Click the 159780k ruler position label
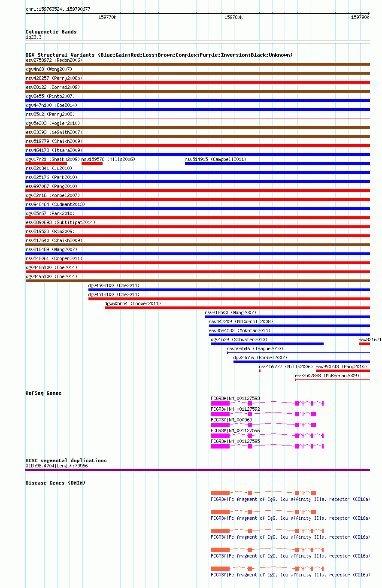 click(234, 17)
